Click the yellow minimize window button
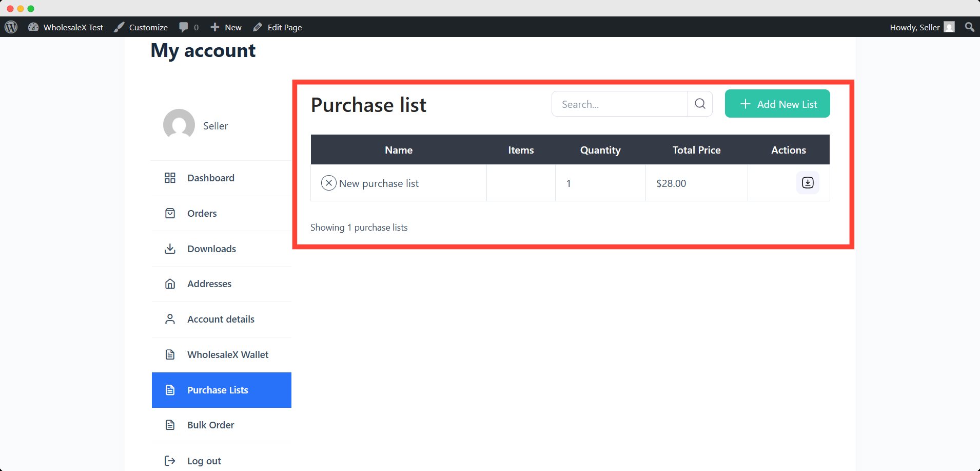This screenshot has height=471, width=980. point(21,8)
